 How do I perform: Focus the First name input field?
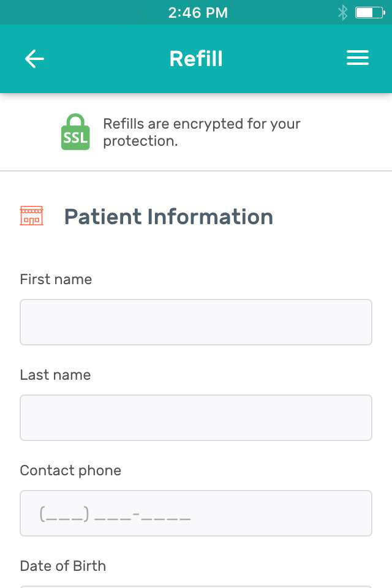tap(196, 322)
